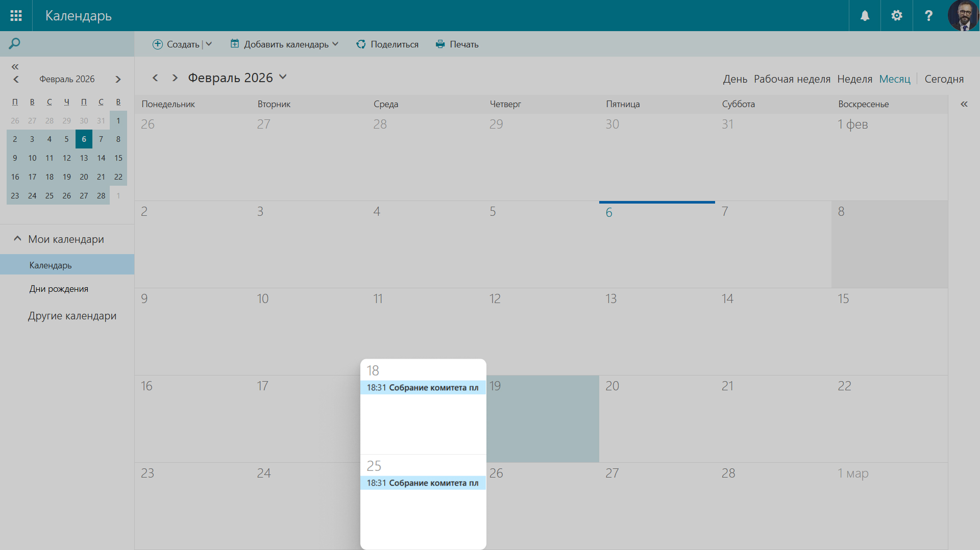This screenshot has width=980, height=550.
Task: Go to next month in the mini calendar
Action: 118,79
